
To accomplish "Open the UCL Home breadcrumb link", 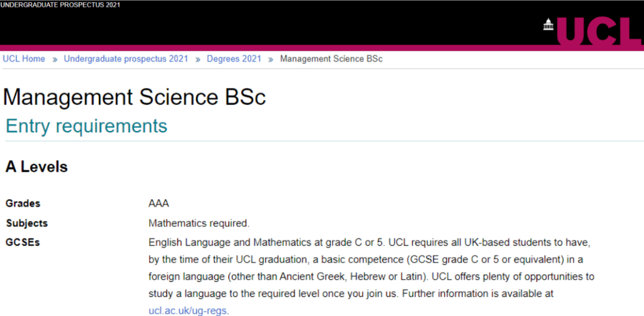I will [24, 59].
